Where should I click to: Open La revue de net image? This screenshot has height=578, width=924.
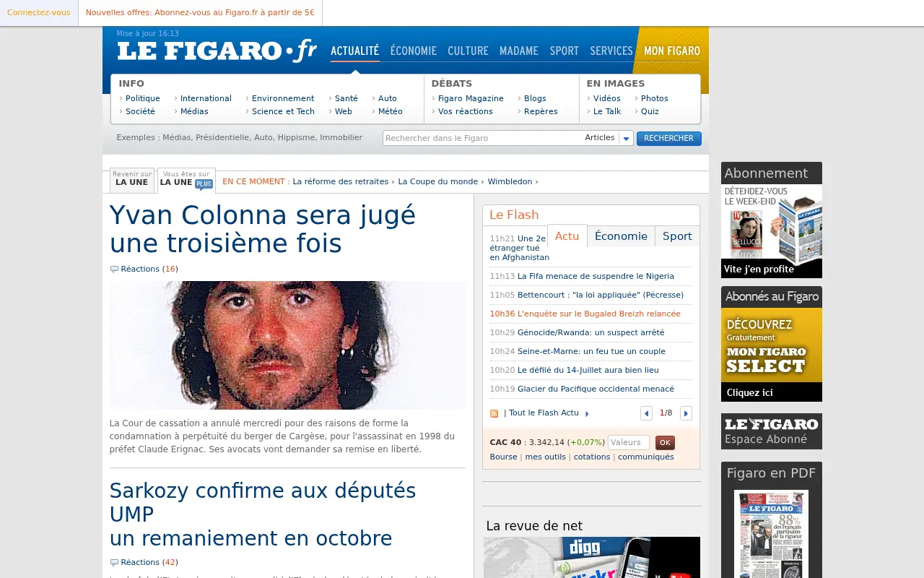[x=592, y=557]
